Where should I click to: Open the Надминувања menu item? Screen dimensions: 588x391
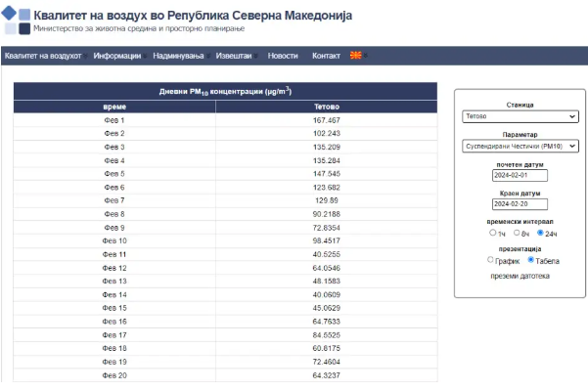point(177,56)
